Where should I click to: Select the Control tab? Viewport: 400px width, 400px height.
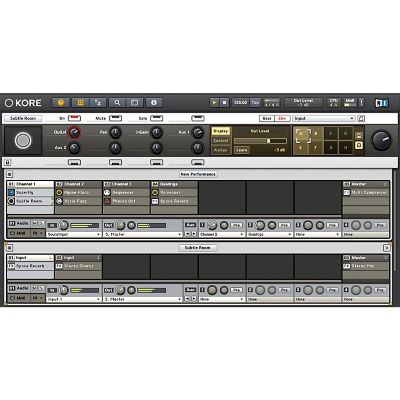tap(220, 141)
